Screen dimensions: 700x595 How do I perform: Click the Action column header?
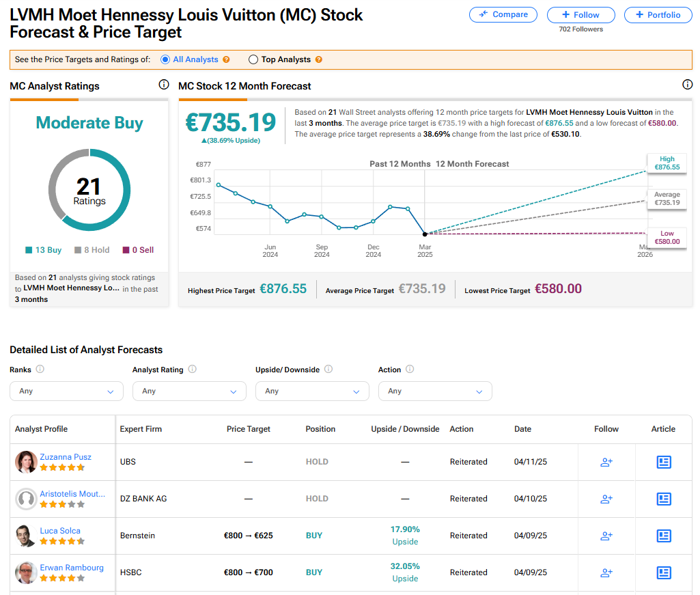point(461,429)
